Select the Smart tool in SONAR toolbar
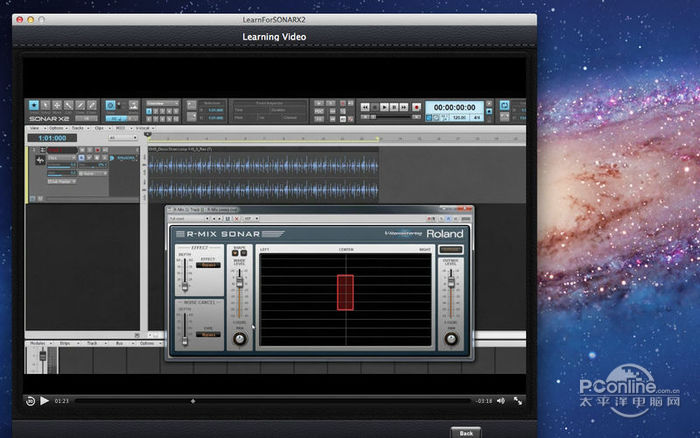Viewport: 700px width, 438px height. click(34, 105)
